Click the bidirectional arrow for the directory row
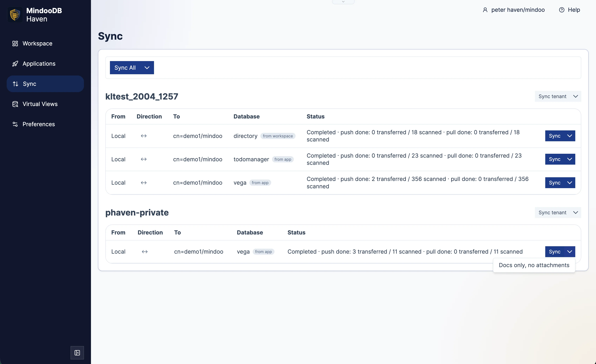The image size is (596, 364). (143, 136)
